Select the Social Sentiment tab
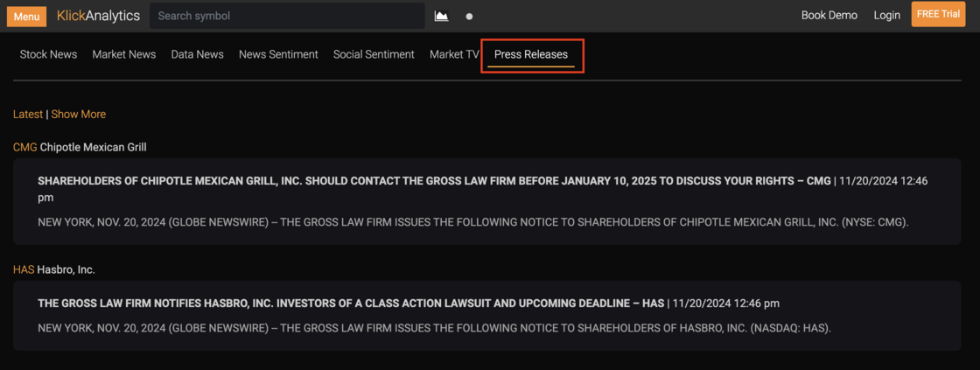The image size is (980, 370). pos(374,54)
